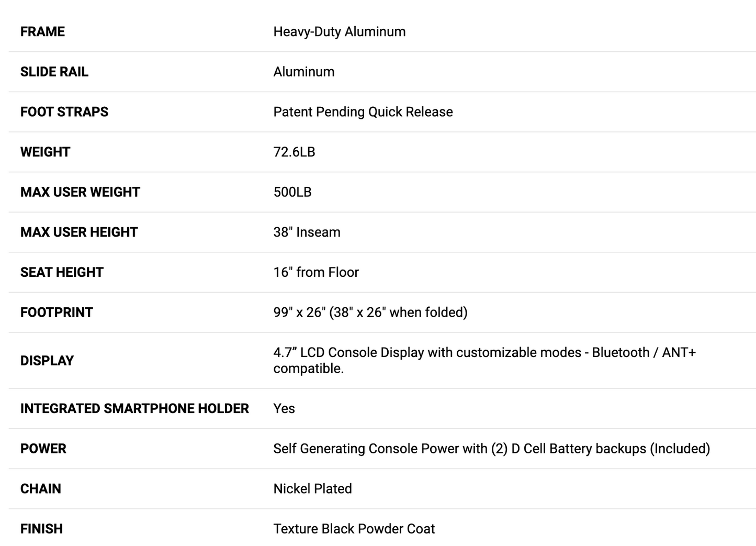Image resolution: width=756 pixels, height=546 pixels.
Task: Select the 16" from Floor text
Action: [315, 272]
